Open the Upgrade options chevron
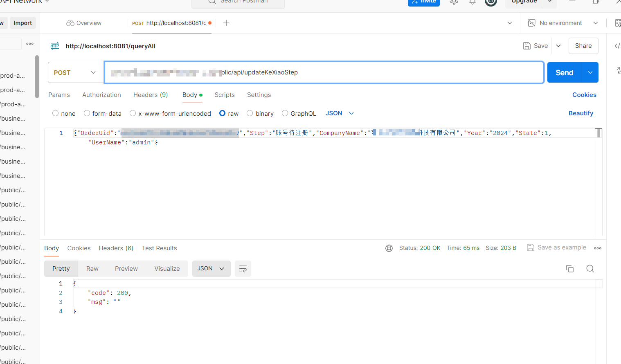 [x=550, y=2]
